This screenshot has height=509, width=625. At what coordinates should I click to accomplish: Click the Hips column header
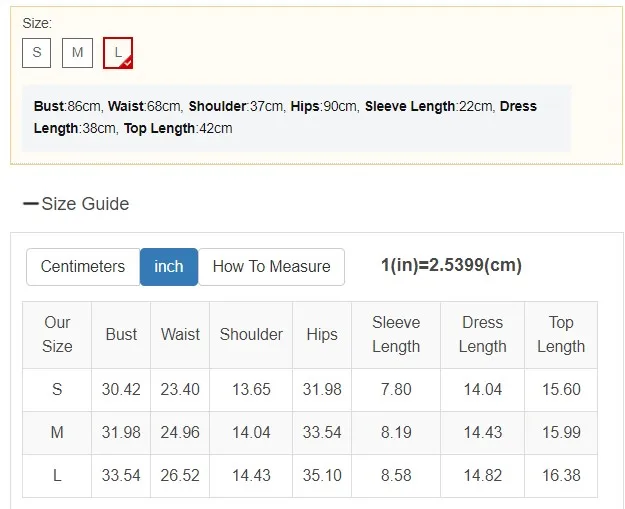(322, 335)
